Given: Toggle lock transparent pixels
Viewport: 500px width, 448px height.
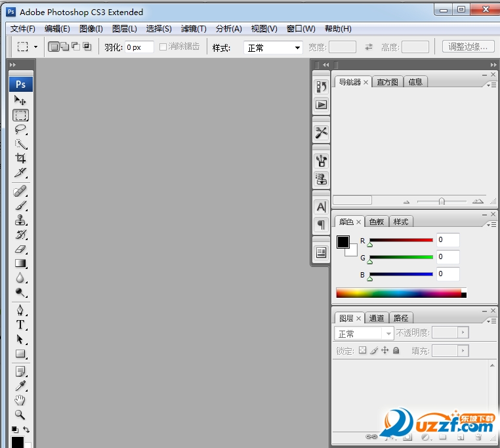Looking at the screenshot, I should tap(363, 350).
